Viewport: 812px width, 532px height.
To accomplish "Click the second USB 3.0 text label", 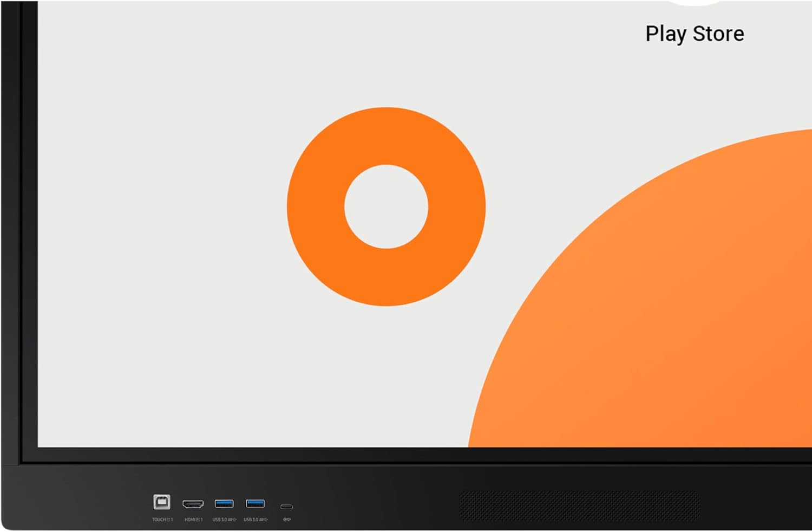I will point(256,520).
